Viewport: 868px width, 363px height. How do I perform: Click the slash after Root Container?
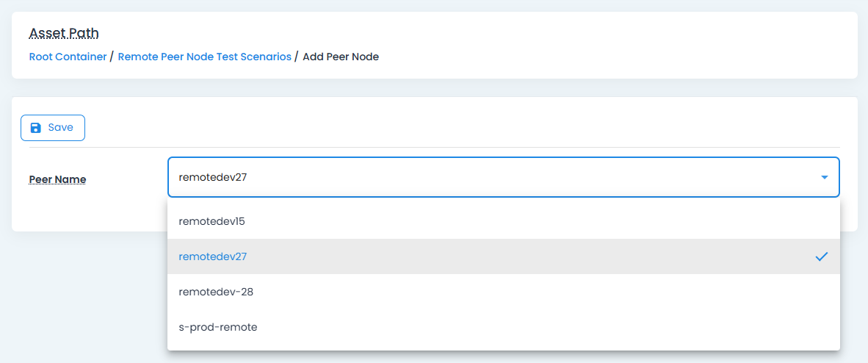click(112, 57)
